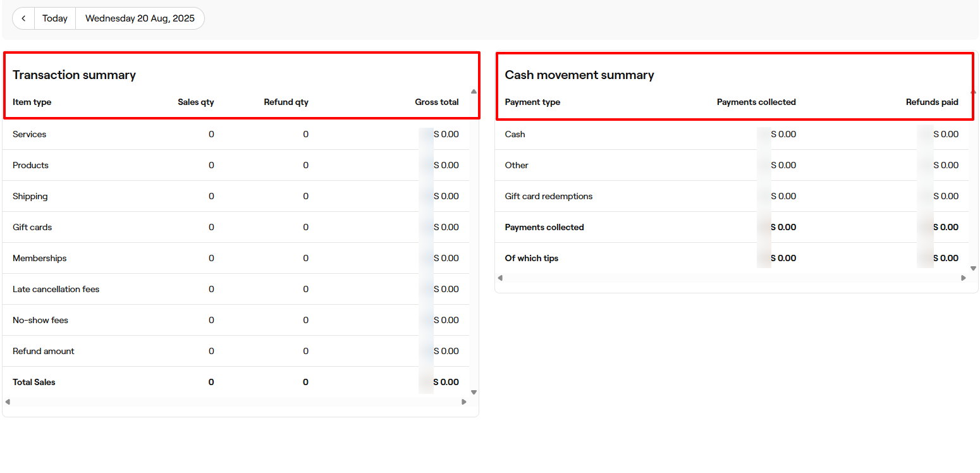Viewport: 980px width, 473px height.
Task: Click the Sales qty column header
Action: click(x=195, y=102)
